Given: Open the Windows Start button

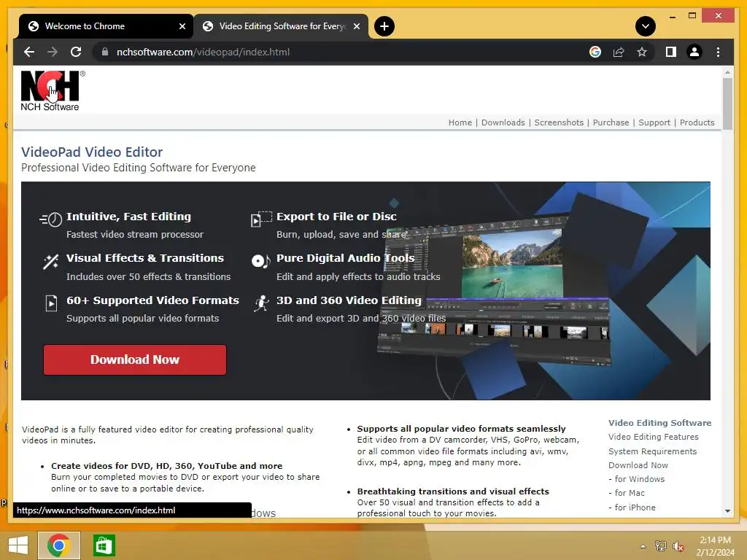Looking at the screenshot, I should pyautogui.click(x=18, y=545).
